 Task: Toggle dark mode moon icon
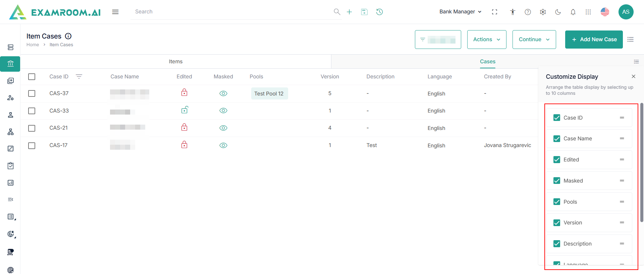(x=558, y=12)
